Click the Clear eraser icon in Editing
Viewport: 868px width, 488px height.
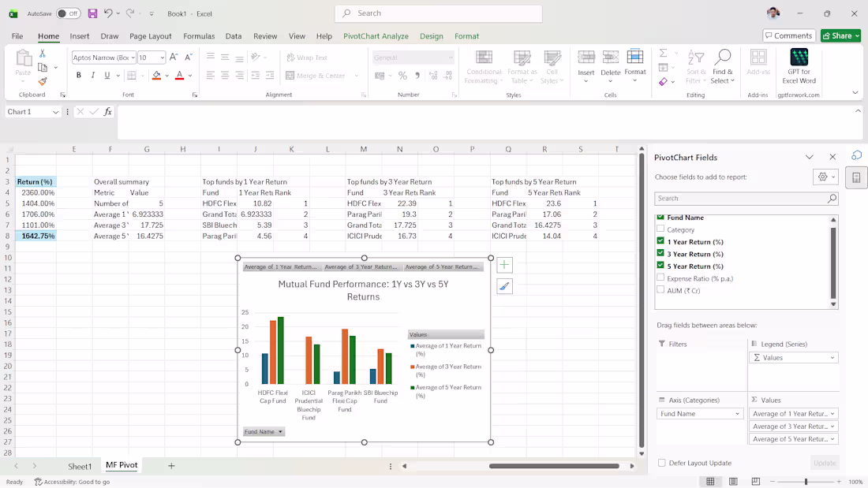pyautogui.click(x=663, y=81)
